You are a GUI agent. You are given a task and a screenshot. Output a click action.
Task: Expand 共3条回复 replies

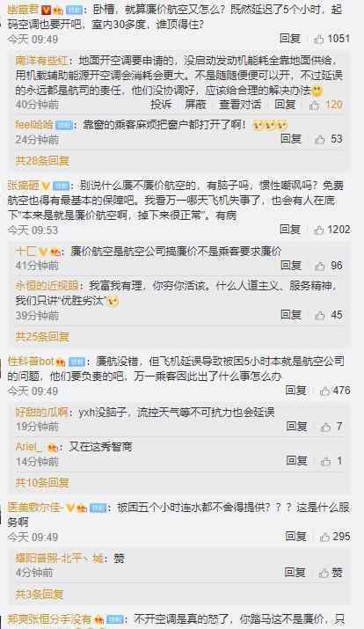click(x=40, y=594)
